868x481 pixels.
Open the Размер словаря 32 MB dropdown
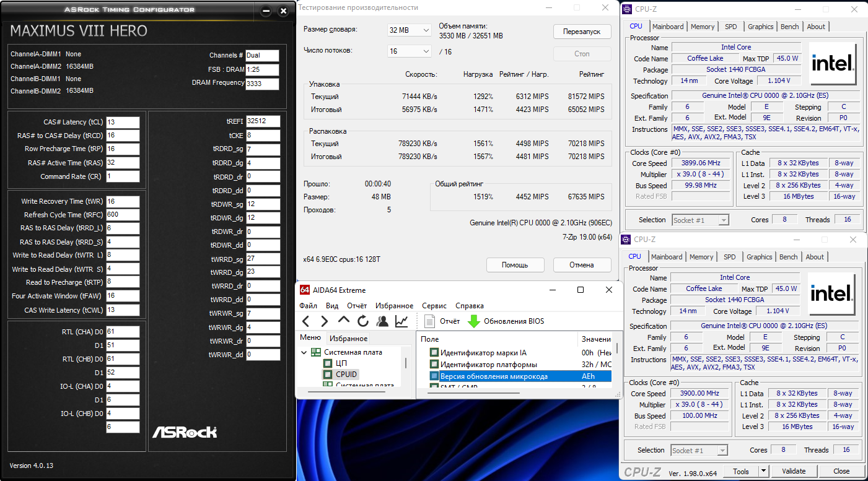click(409, 30)
